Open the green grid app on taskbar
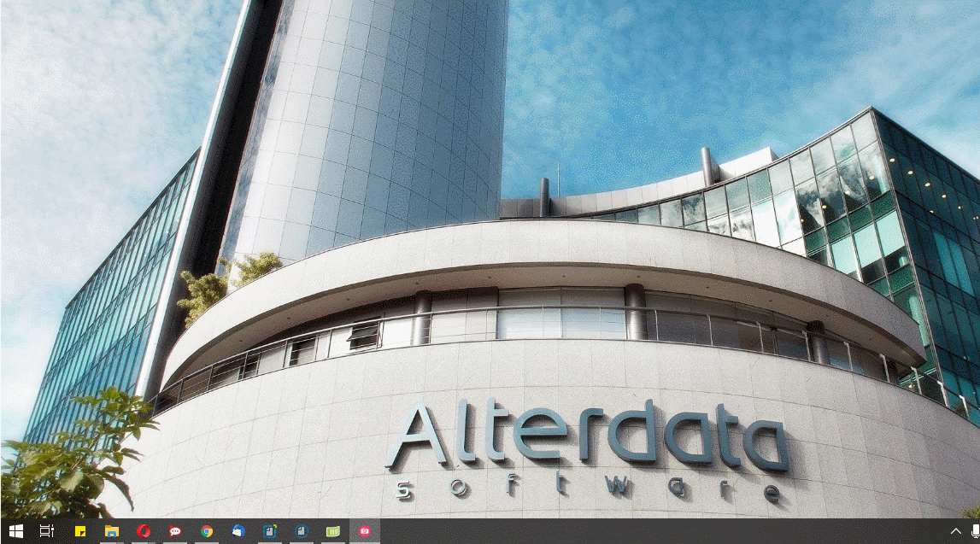 click(x=333, y=531)
